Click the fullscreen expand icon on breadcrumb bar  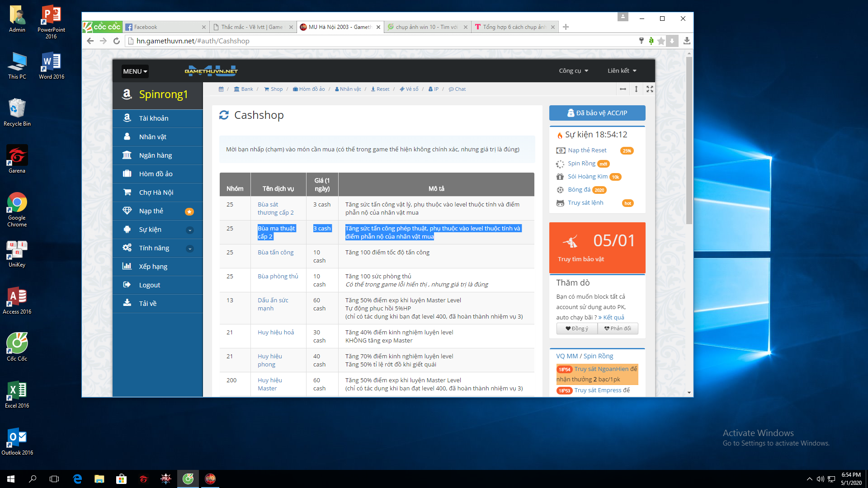(x=650, y=89)
